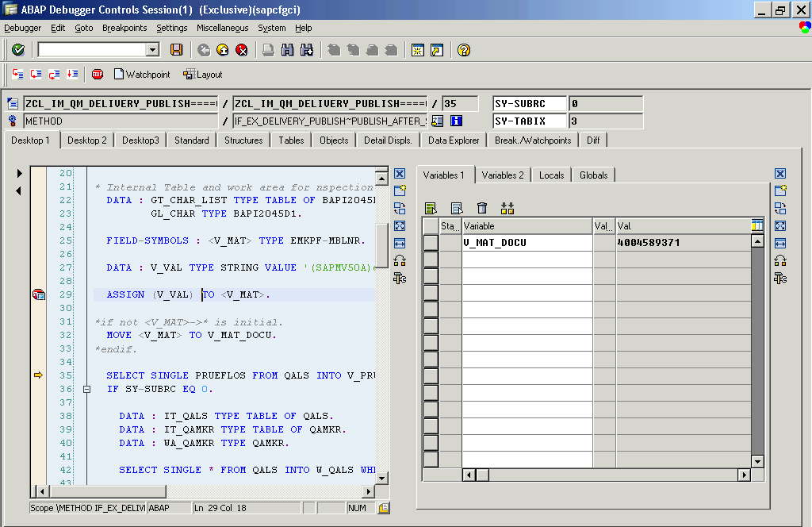
Task: Click the green Enter checkmark icon
Action: (17, 50)
